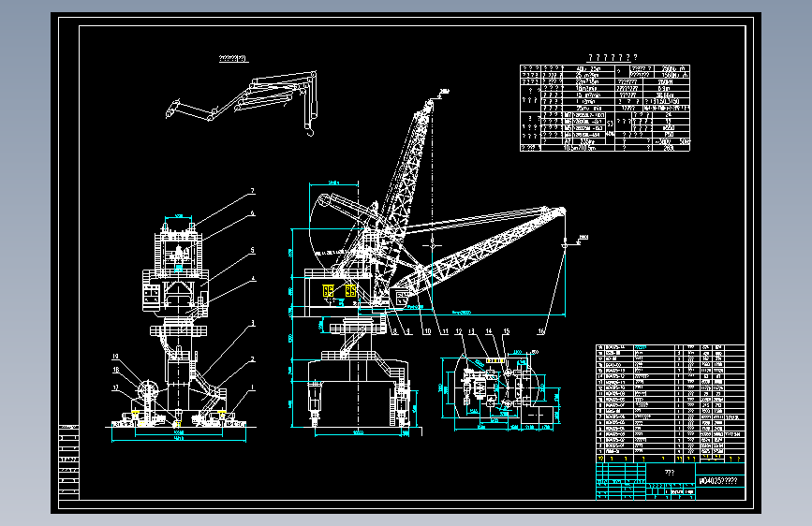Click part callout number 7

(x=253, y=191)
